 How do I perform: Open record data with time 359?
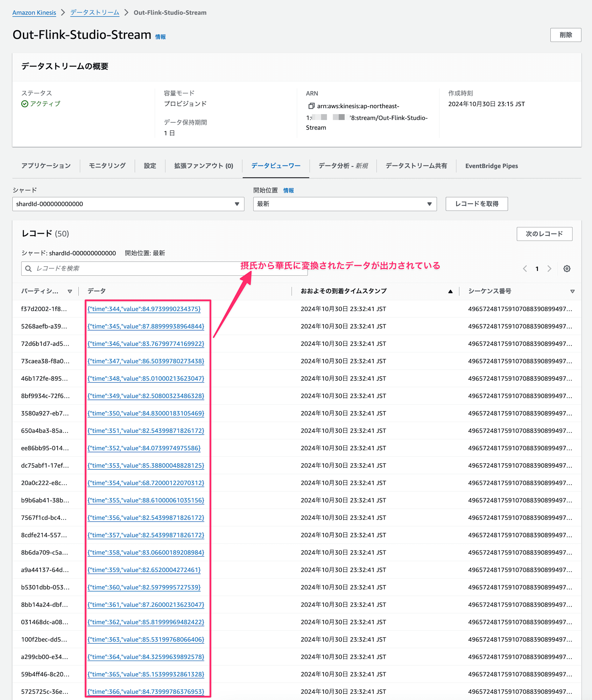(144, 570)
